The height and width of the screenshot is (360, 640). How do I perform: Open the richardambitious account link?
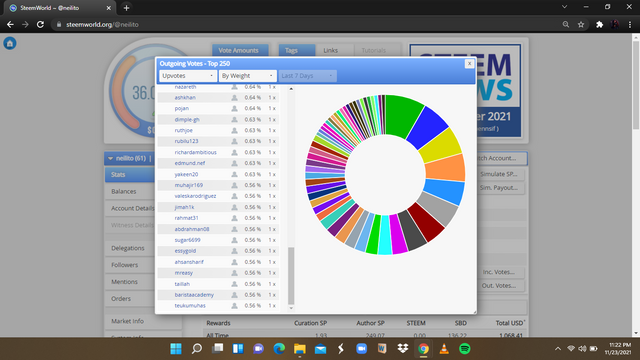click(x=196, y=152)
